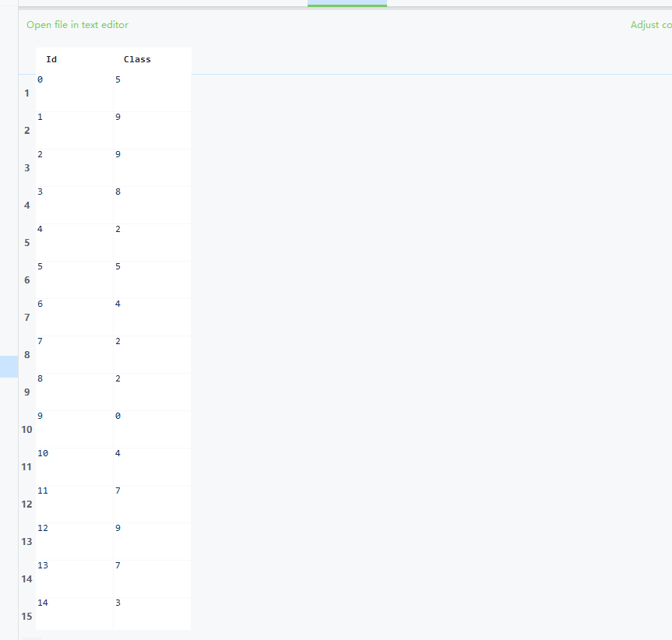This screenshot has width=672, height=640.
Task: Click the Id cell containing 11
Action: point(74,505)
